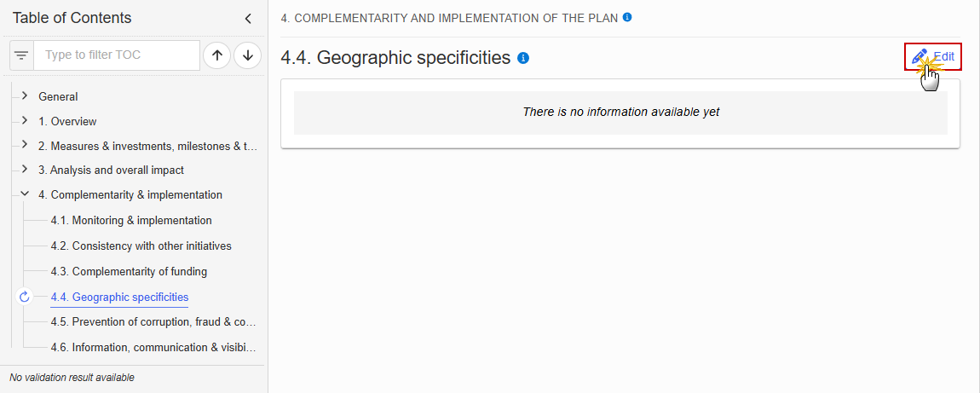The height and width of the screenshot is (393, 980).
Task: Open 4.5. Prevention of corruption item
Action: click(153, 322)
